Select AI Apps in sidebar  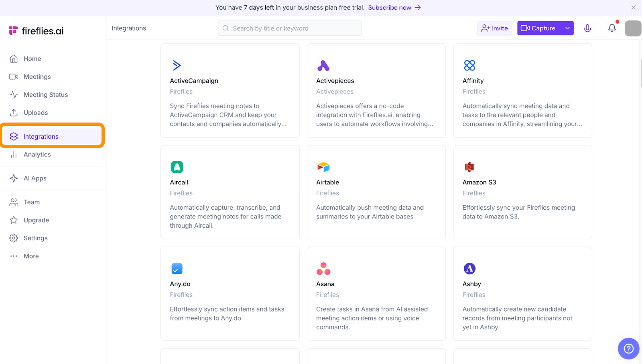35,178
